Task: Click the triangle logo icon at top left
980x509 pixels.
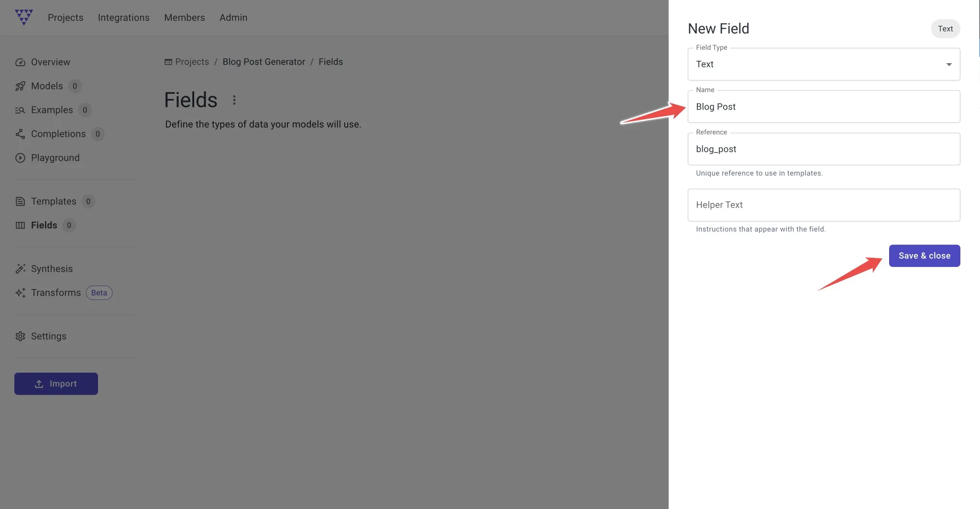Action: pyautogui.click(x=24, y=17)
